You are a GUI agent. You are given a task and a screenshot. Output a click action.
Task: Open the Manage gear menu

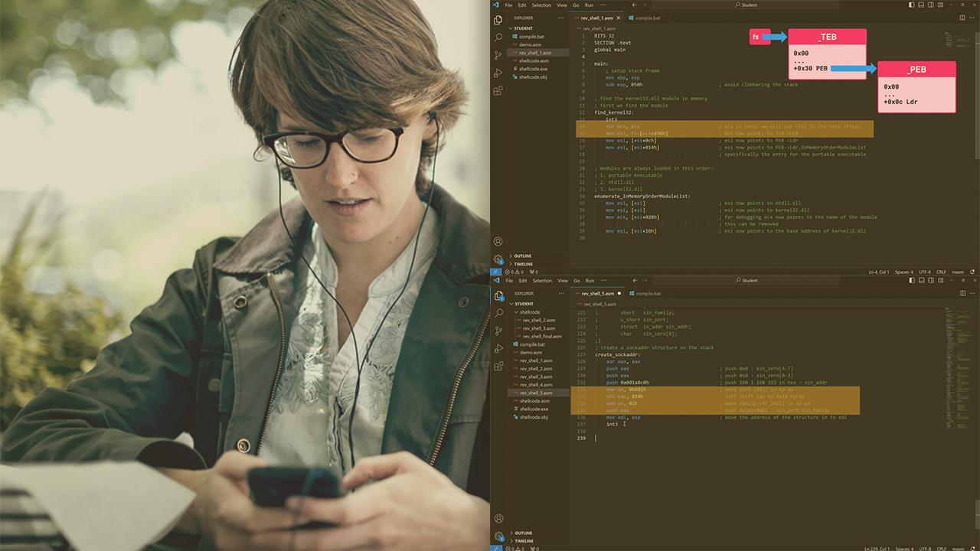[498, 259]
